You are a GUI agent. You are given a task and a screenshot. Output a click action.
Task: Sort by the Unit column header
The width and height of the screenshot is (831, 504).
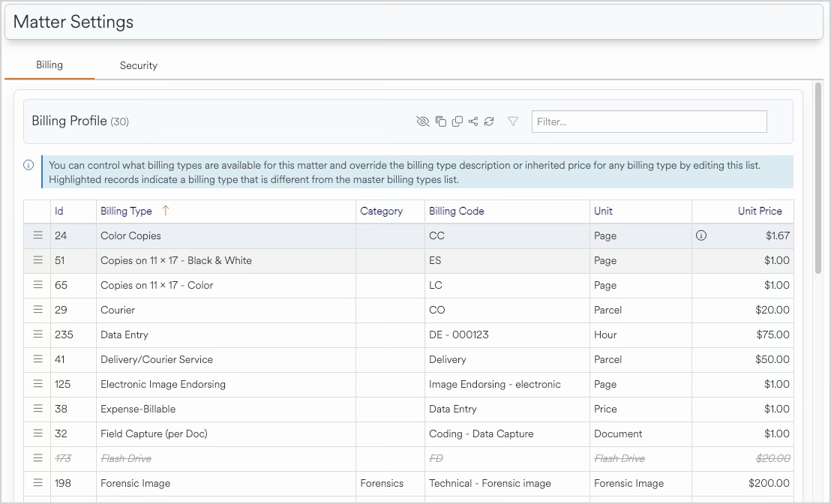click(603, 211)
